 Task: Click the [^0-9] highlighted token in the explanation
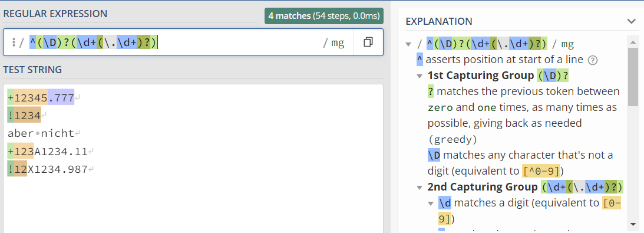[x=541, y=171]
